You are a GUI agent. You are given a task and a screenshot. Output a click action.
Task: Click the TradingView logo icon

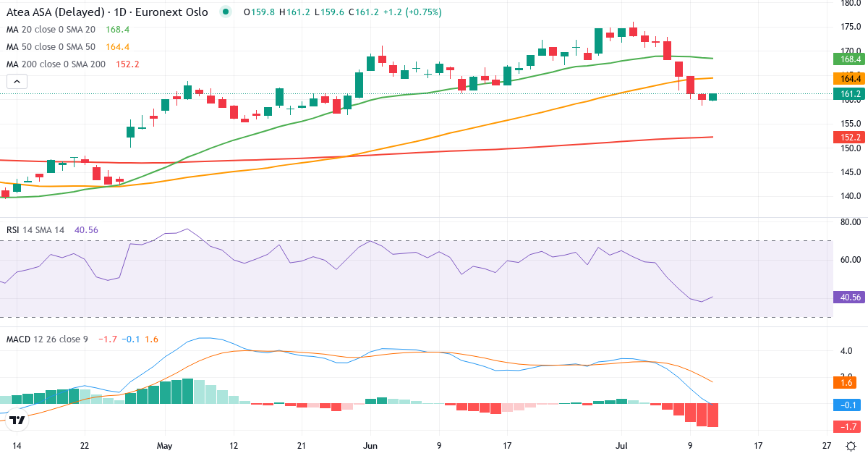pos(17,419)
